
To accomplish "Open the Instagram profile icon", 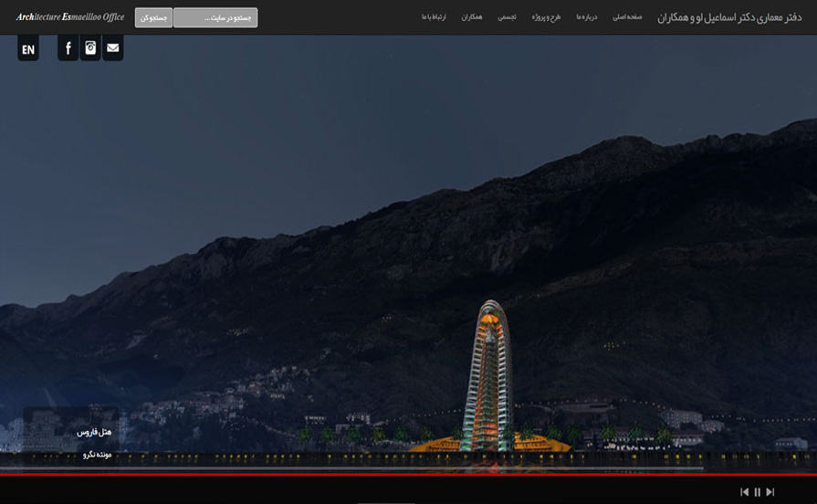I will [x=90, y=48].
